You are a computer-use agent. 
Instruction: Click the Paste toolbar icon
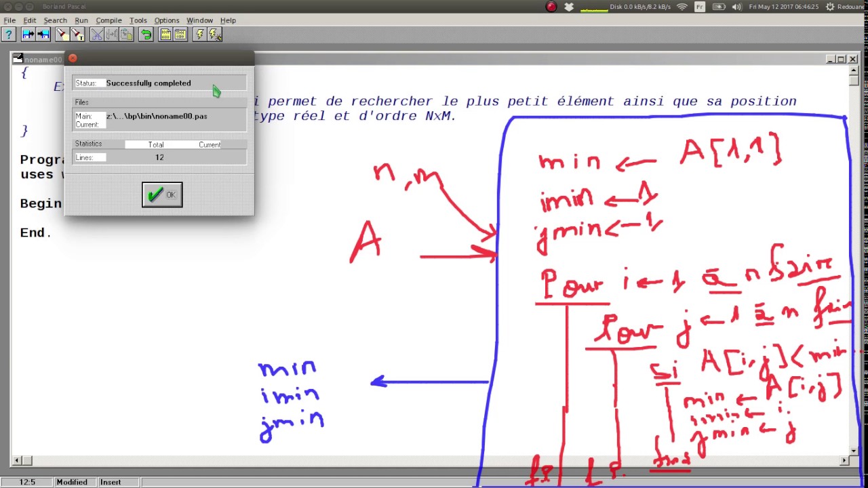point(125,34)
